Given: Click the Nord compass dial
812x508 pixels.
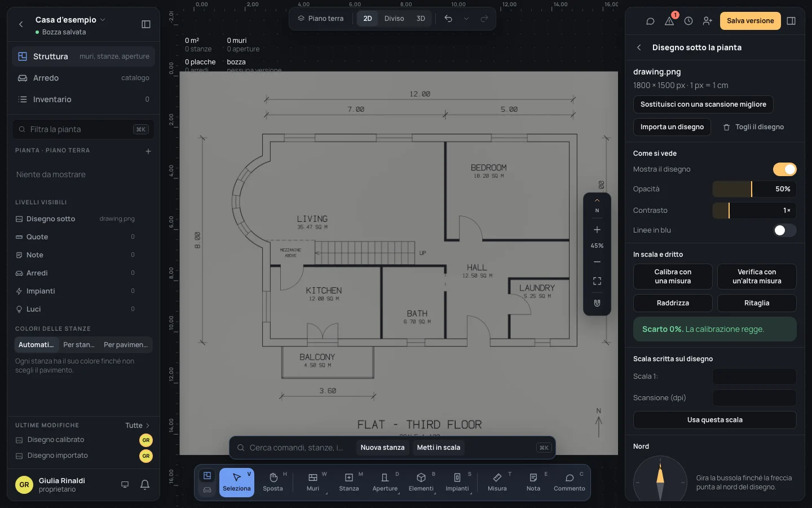Looking at the screenshot, I should coord(660,480).
